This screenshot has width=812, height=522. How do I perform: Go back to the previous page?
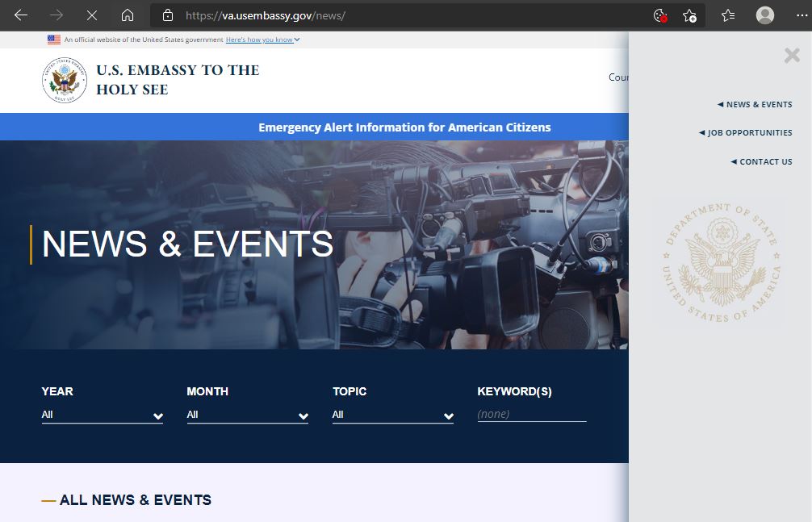(21, 15)
